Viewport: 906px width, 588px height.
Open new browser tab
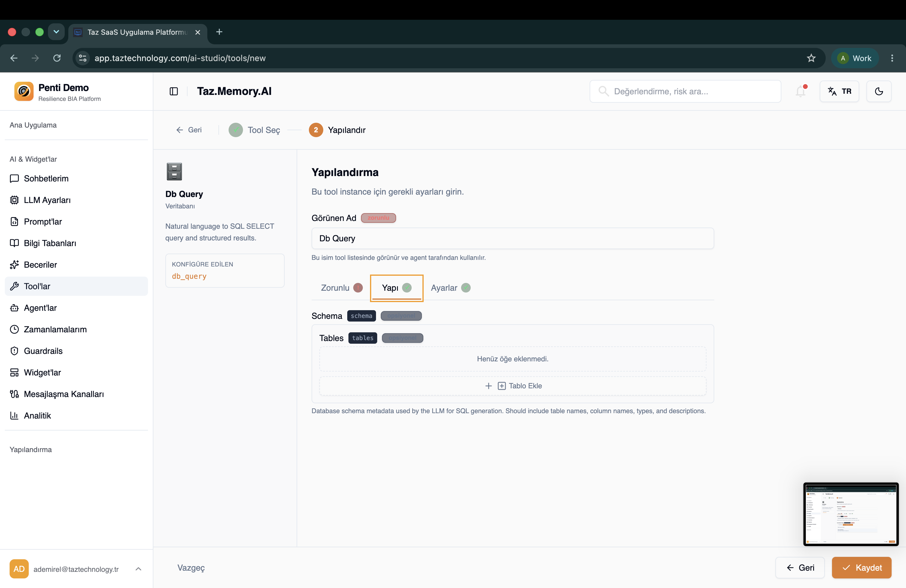point(219,32)
